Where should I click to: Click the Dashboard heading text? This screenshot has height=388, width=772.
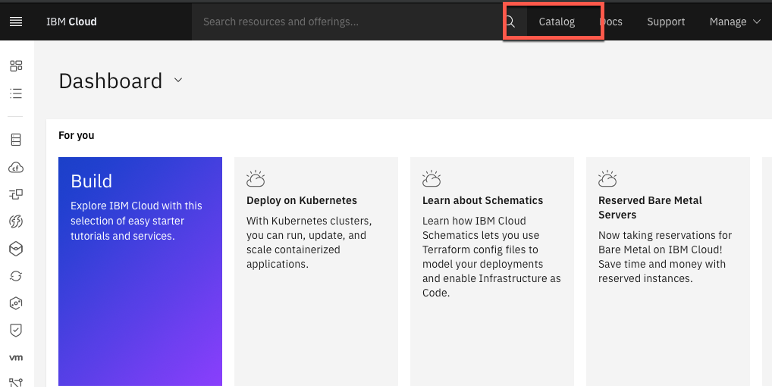coord(110,81)
